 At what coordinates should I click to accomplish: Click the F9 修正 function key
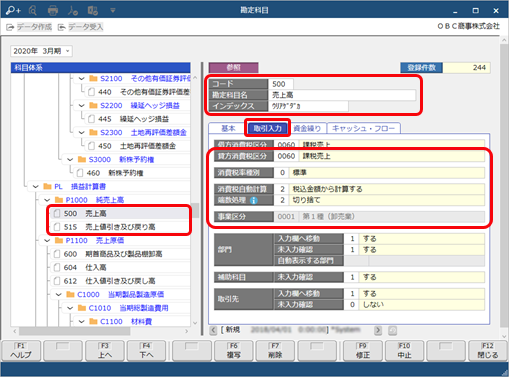[363, 350]
